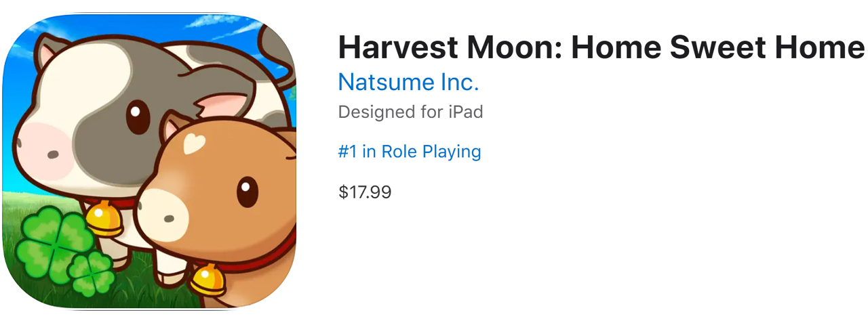The height and width of the screenshot is (323, 868).
Task: Click the Designed for iPad label
Action: [x=410, y=112]
